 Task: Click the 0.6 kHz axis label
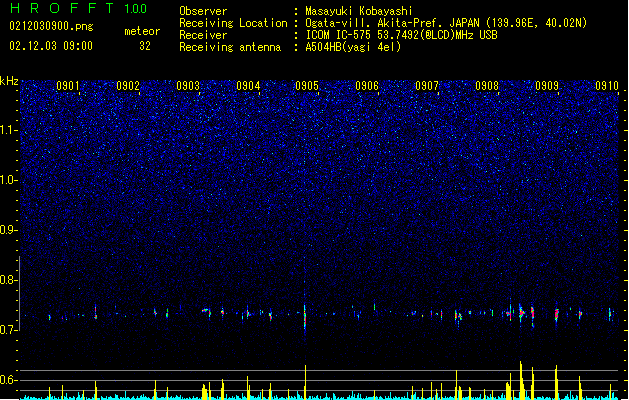(9, 380)
